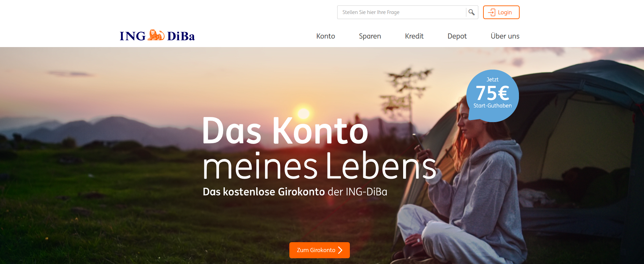Screen dimensions: 644x264
Task: Open the Über uns menu
Action: click(x=505, y=36)
